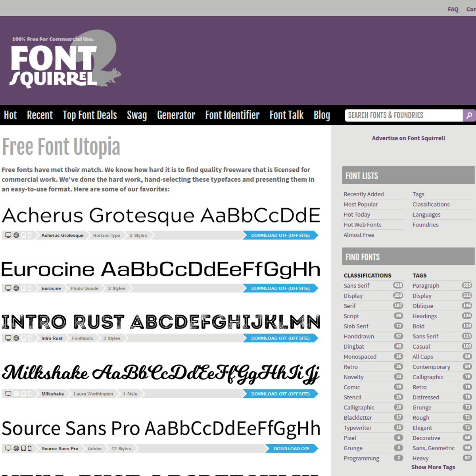This screenshot has height=476, width=476.
Task: Open Horizon Type foundry link
Action: tap(106, 235)
